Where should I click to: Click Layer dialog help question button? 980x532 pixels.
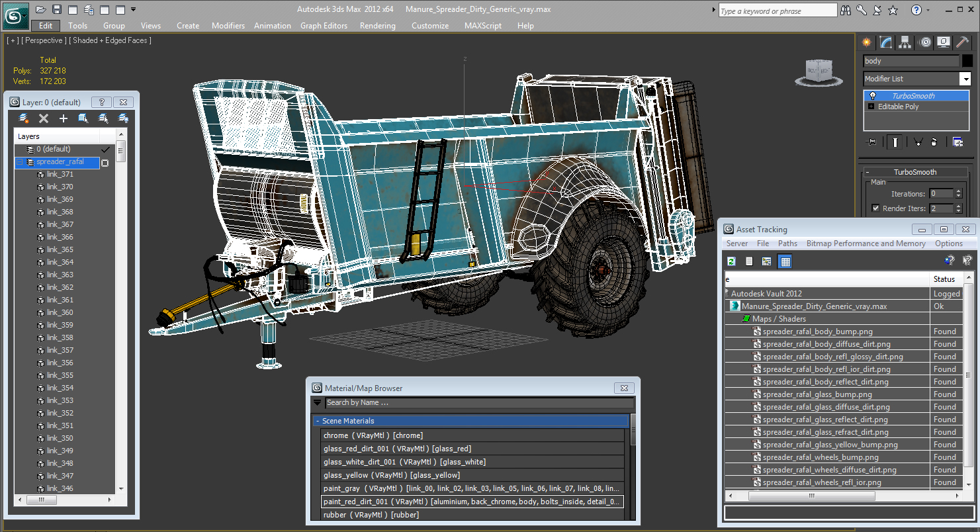[x=101, y=103]
